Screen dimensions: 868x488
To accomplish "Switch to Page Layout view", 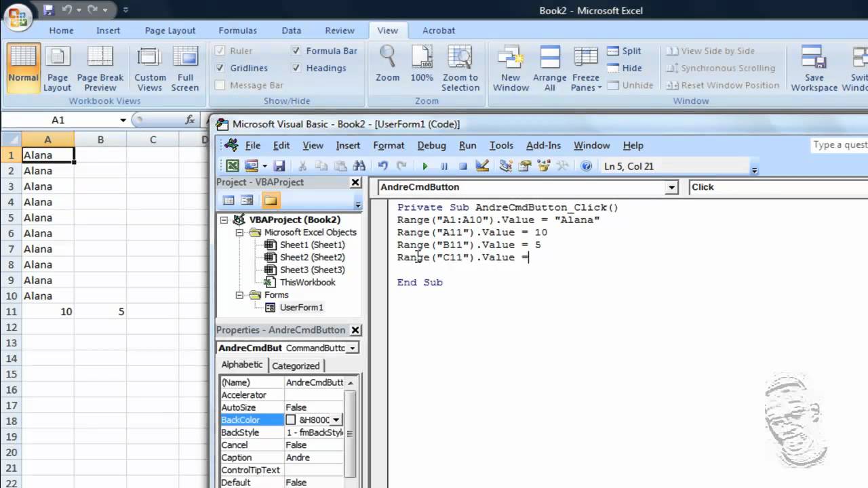I will tap(57, 69).
